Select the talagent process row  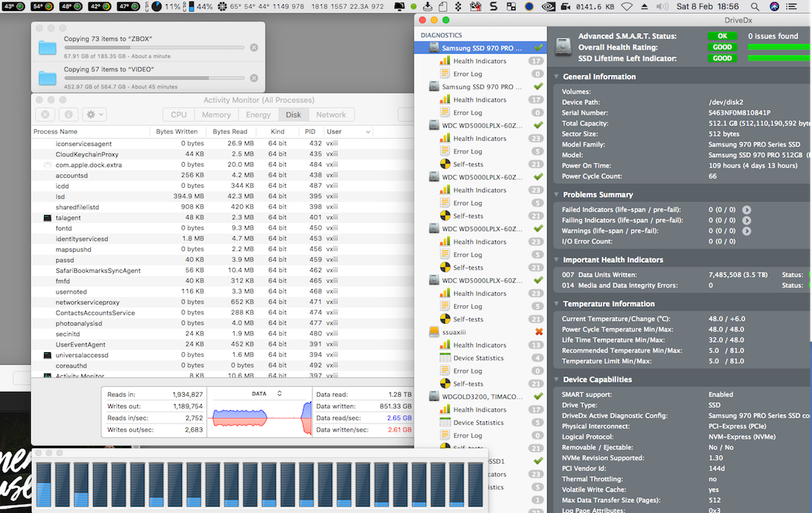223,218
